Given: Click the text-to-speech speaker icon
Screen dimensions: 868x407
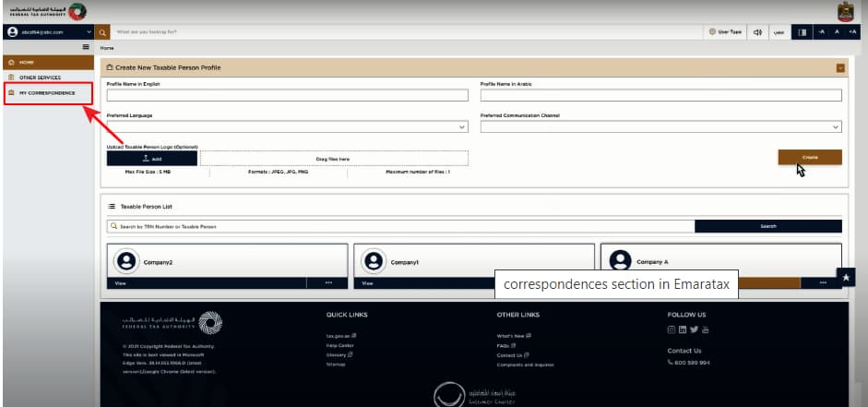Looking at the screenshot, I should [x=758, y=32].
